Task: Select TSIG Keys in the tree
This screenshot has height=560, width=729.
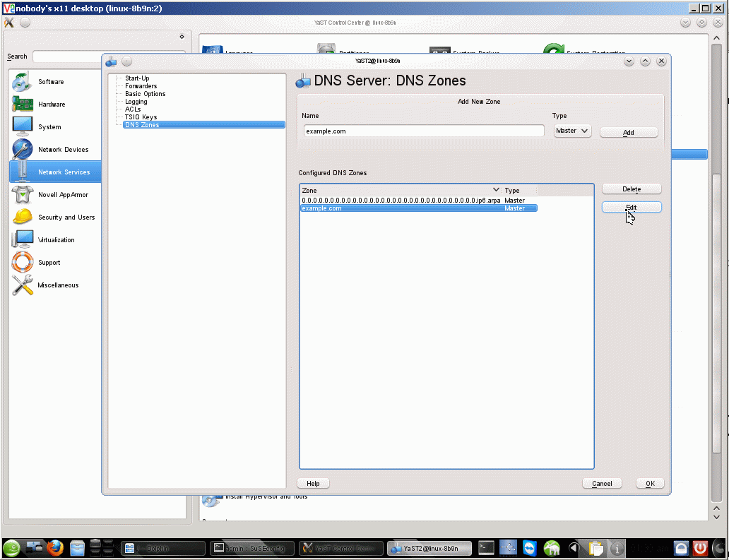Action: pyautogui.click(x=141, y=117)
